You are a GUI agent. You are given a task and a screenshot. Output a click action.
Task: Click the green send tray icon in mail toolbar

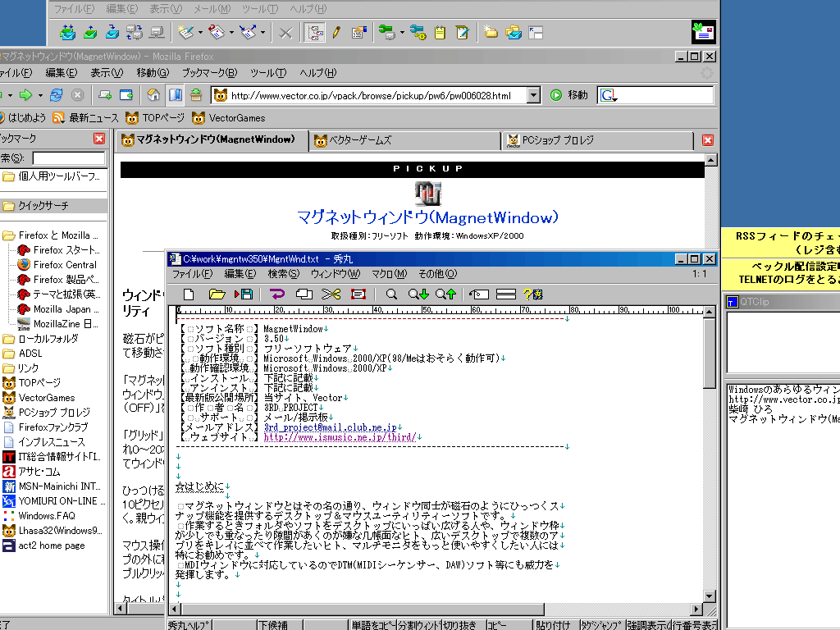[x=90, y=33]
